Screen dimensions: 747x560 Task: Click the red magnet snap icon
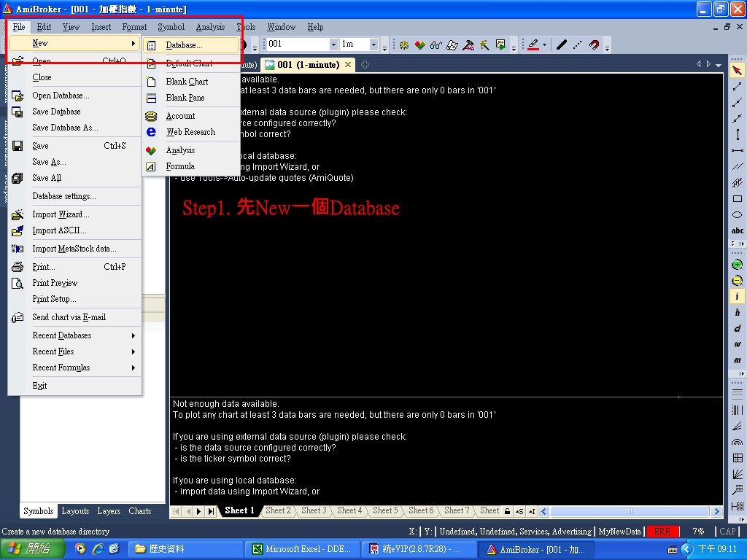594,44
